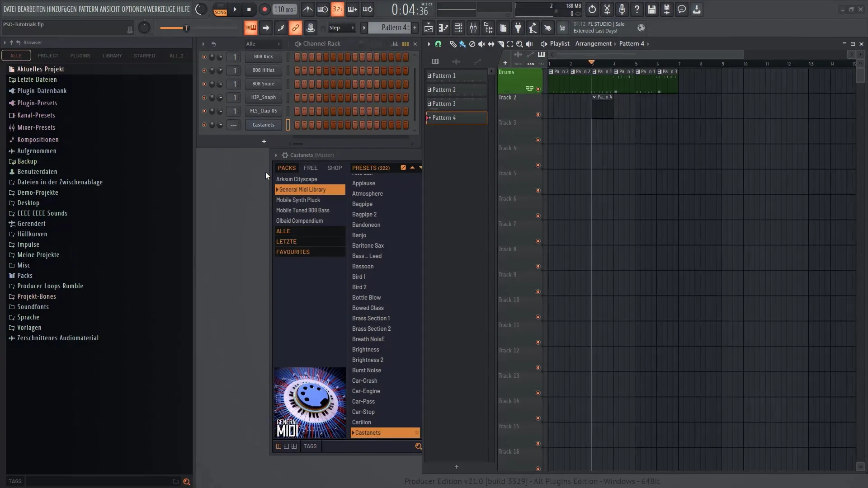
Task: Click the Stop button in transport bar
Action: click(x=249, y=9)
